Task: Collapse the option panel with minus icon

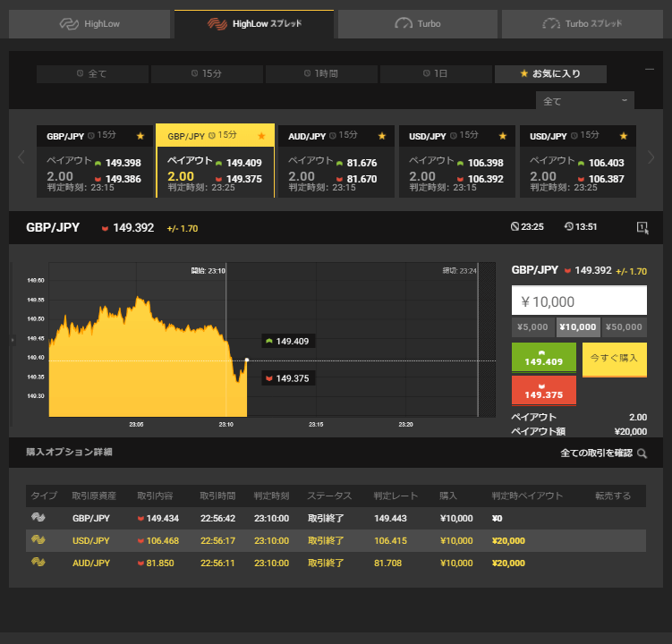Action: coord(650,69)
